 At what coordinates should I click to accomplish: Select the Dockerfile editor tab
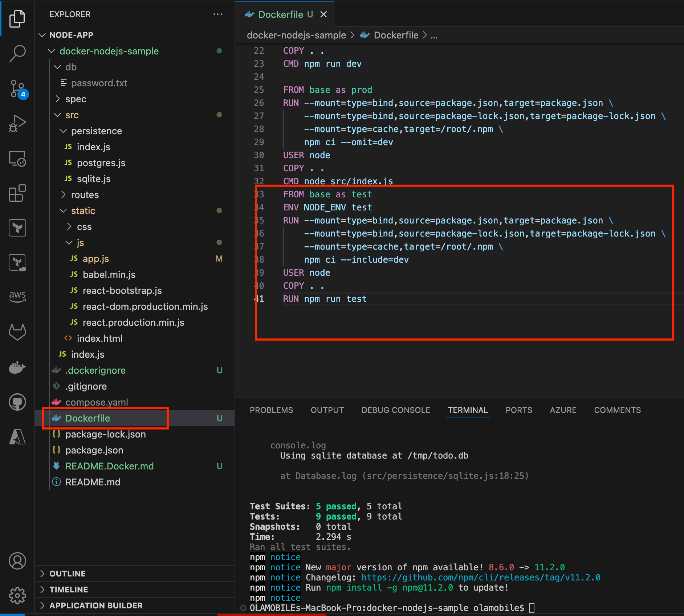(x=284, y=14)
